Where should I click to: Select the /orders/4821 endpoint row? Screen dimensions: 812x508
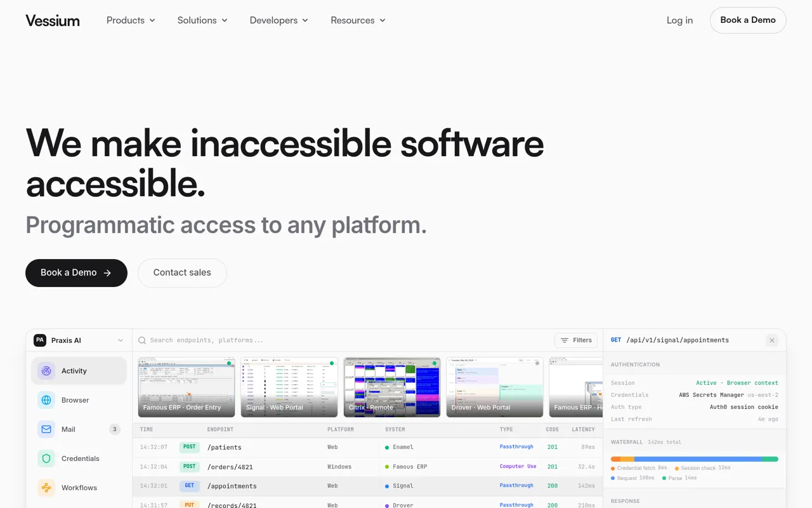tap(367, 467)
